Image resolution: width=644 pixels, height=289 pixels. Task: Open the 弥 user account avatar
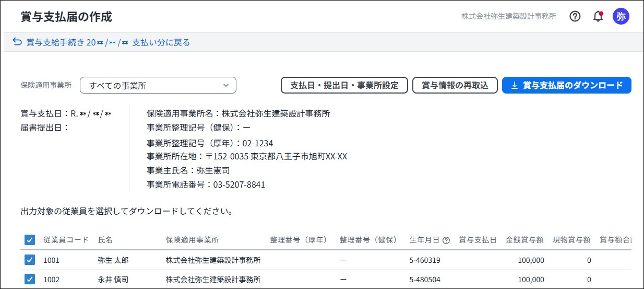coord(621,16)
